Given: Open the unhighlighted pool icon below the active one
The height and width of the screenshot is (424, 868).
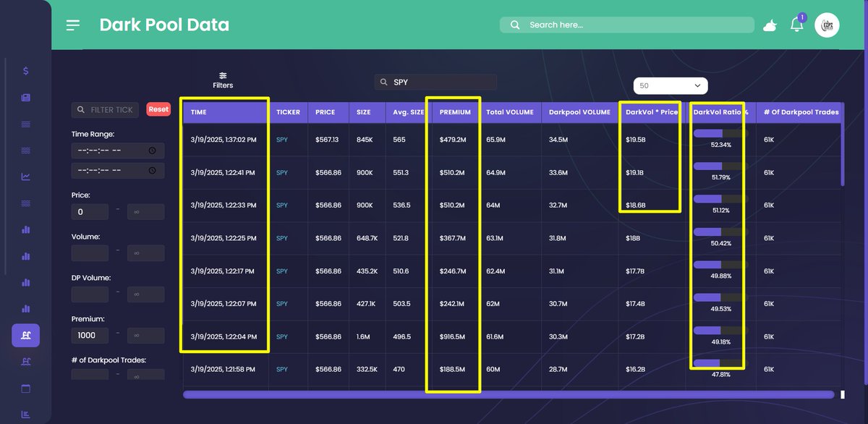Looking at the screenshot, I should (26, 362).
